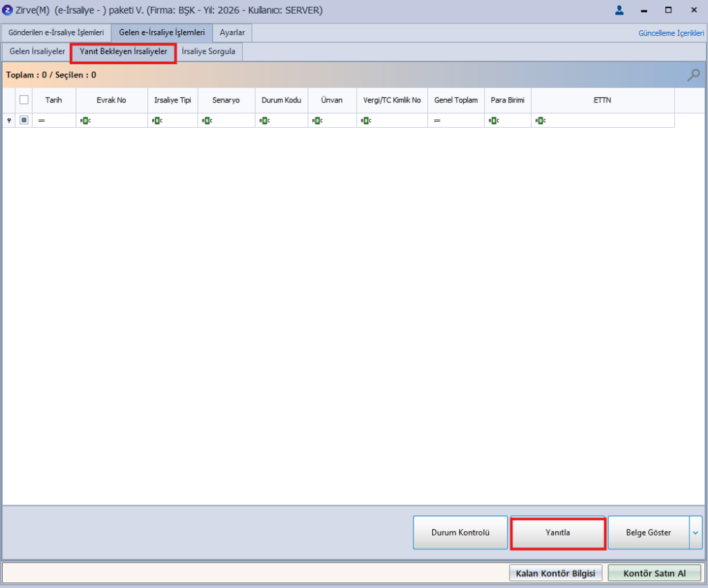Click the Para Birimi column header

coord(507,100)
